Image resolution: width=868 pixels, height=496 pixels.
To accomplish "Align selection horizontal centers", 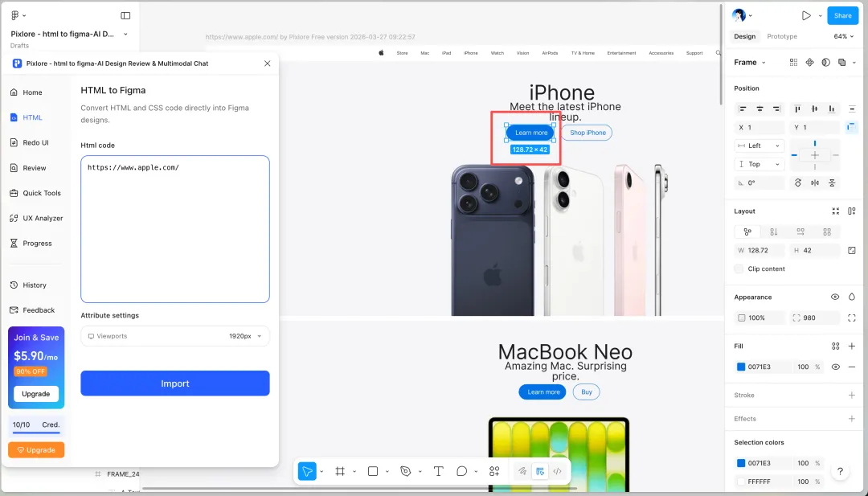I will tap(759, 109).
